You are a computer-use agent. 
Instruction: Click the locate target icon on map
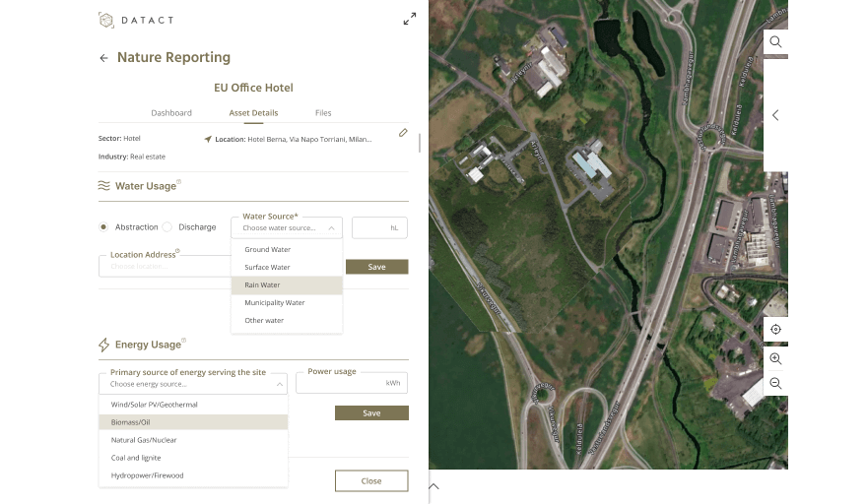tap(775, 330)
